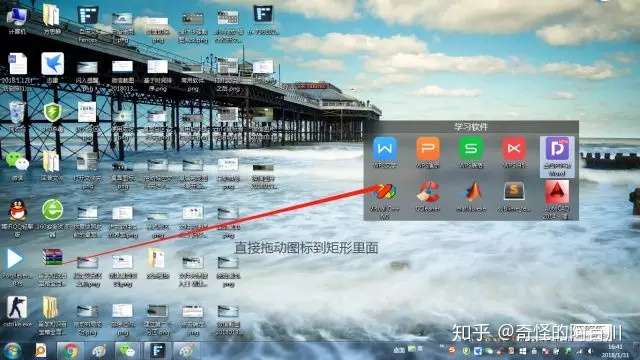The width and height of the screenshot is (640, 360).
Task: Launch WeChat from the desktop icon
Action: (x=17, y=161)
